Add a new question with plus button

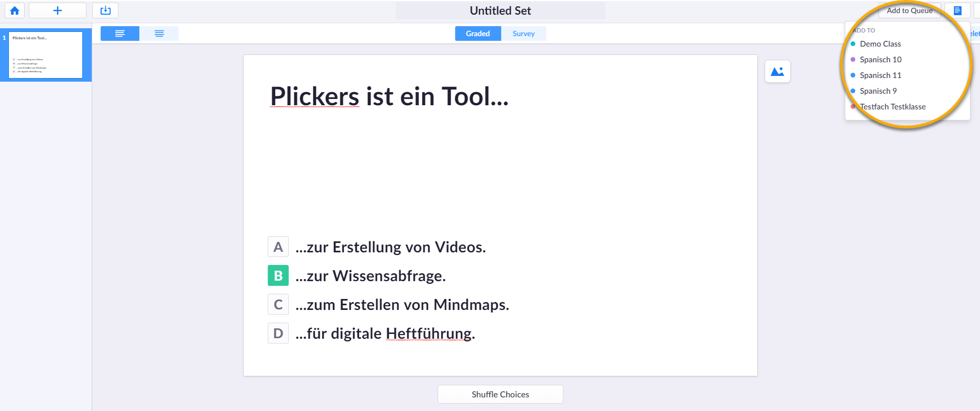coord(58,10)
